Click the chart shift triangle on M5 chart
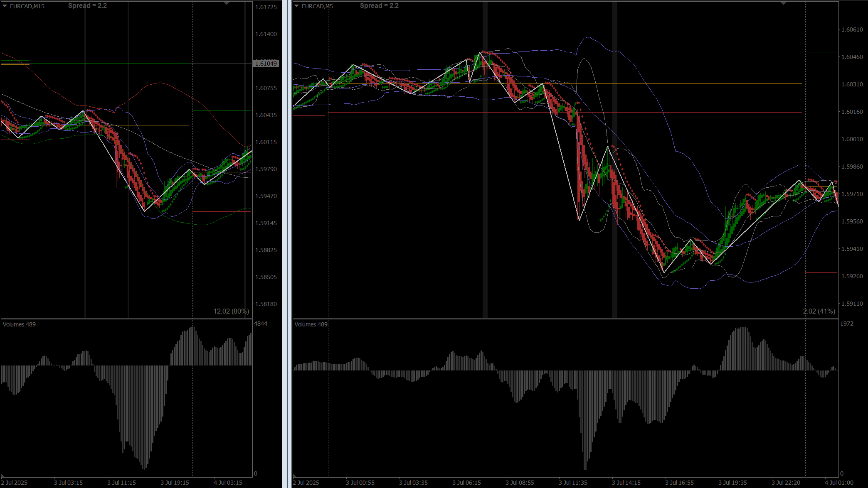Screen dimensions: 868x488 tap(784, 3)
